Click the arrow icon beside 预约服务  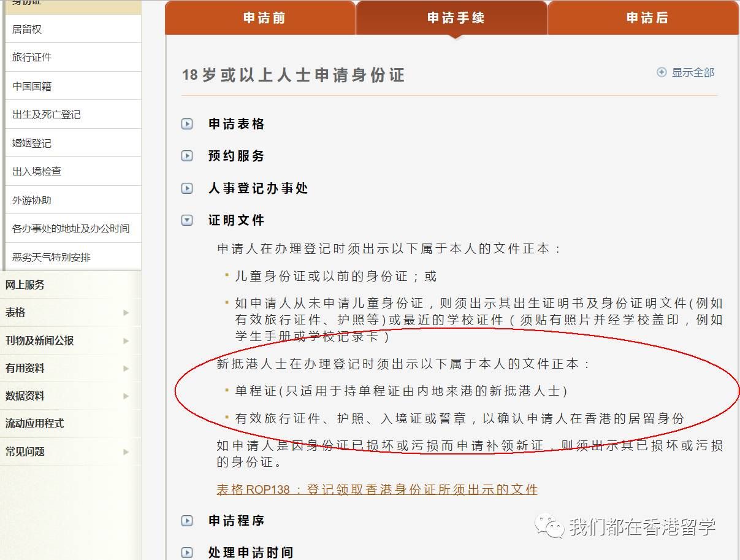point(186,156)
